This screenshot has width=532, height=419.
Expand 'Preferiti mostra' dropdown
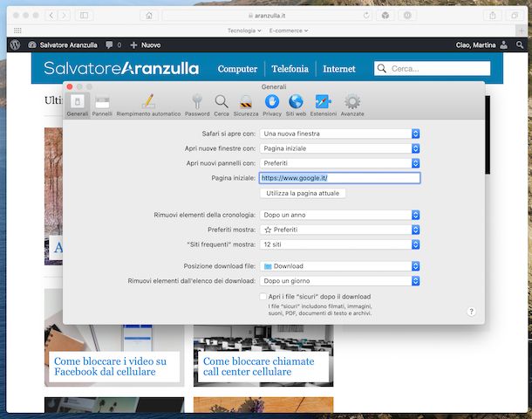click(x=340, y=230)
